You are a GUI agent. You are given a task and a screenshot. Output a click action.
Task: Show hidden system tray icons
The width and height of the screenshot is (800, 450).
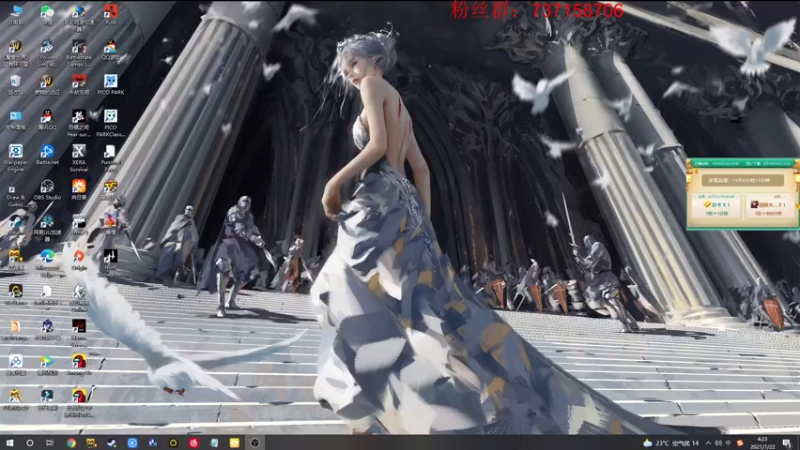[708, 443]
